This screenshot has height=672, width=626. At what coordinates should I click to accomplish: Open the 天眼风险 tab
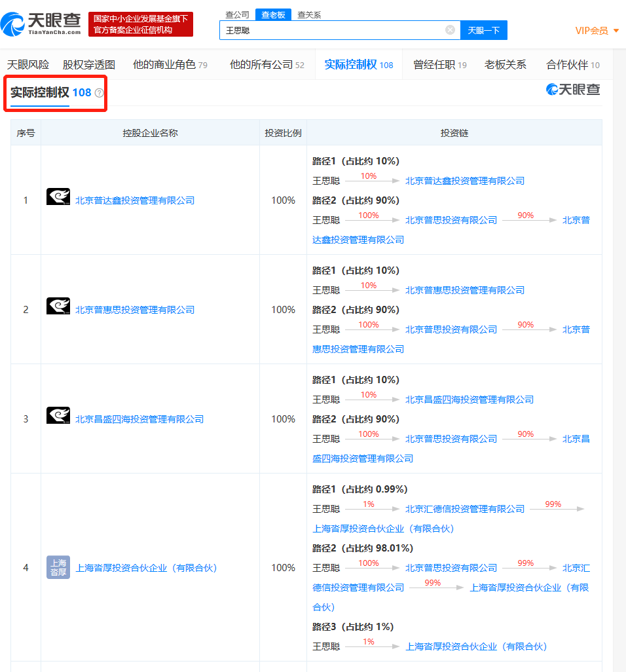pyautogui.click(x=28, y=65)
